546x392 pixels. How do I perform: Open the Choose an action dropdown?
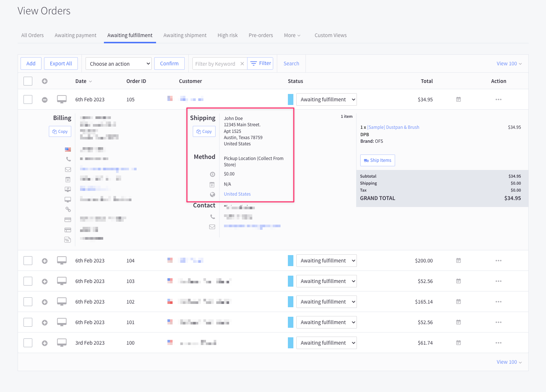click(118, 63)
